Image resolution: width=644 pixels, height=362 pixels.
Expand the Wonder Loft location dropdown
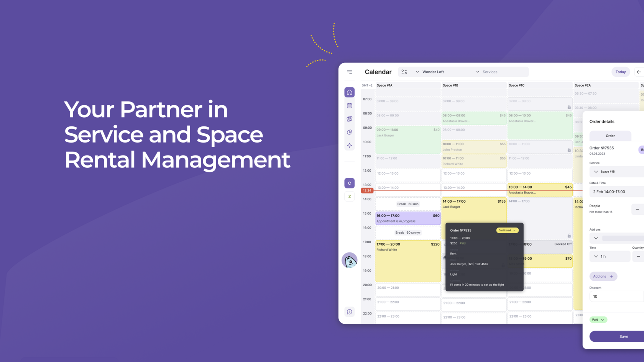[x=451, y=72]
